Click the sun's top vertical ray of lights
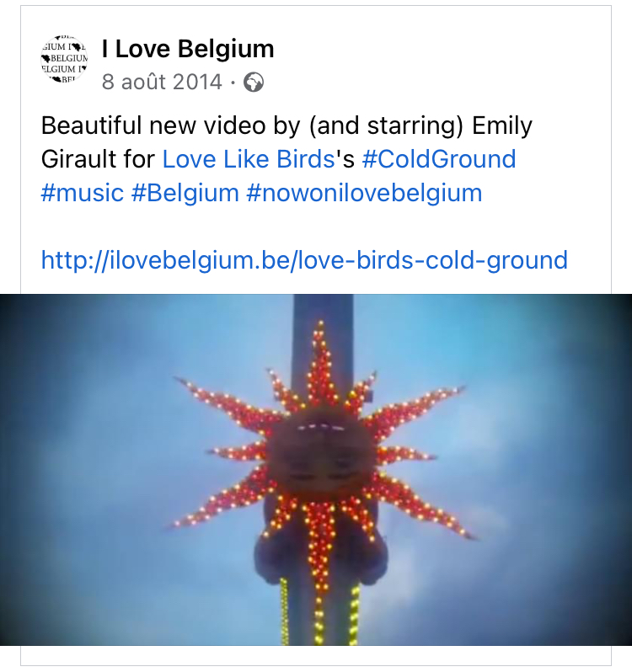This screenshot has height=672, width=632. pyautogui.click(x=320, y=362)
